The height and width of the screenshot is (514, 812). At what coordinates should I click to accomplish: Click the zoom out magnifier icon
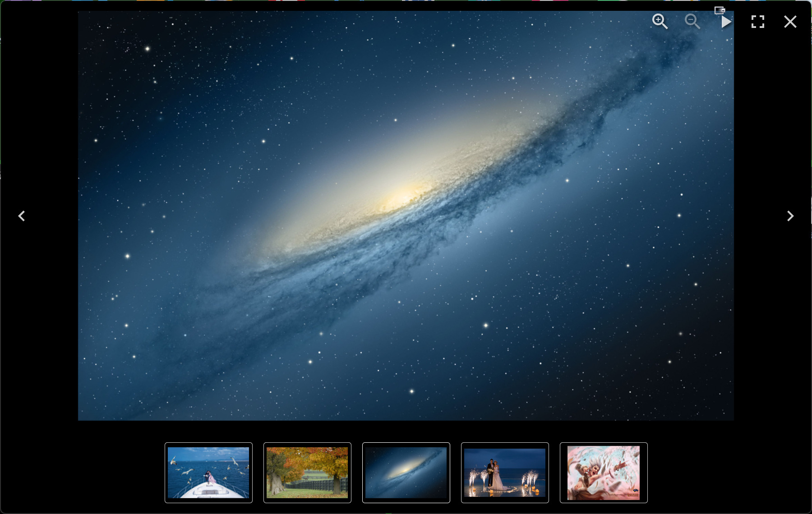click(x=692, y=21)
